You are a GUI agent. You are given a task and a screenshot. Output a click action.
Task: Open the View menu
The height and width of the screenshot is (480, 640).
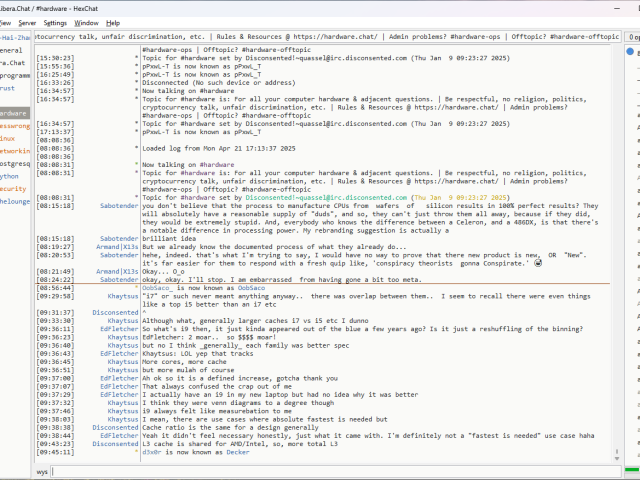click(x=4, y=22)
